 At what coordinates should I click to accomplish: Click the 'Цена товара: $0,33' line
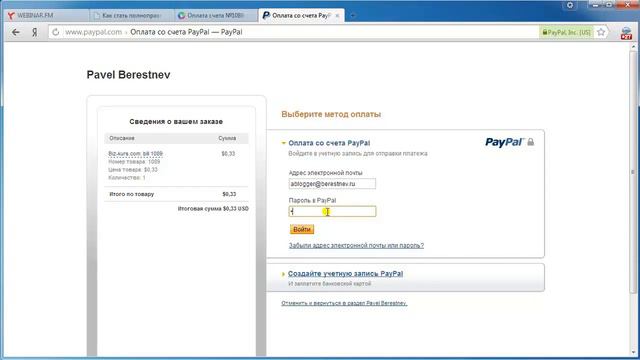click(x=133, y=170)
